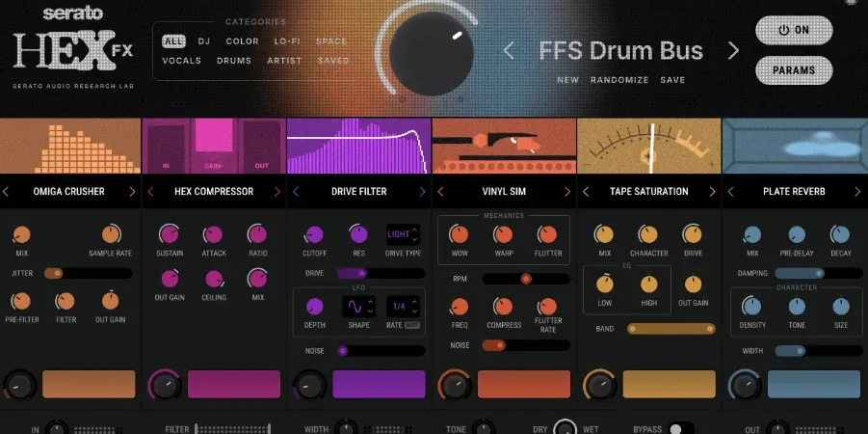Click the Omiga Crusher bar graph thumbnail
This screenshot has width=868, height=434.
coord(70,146)
